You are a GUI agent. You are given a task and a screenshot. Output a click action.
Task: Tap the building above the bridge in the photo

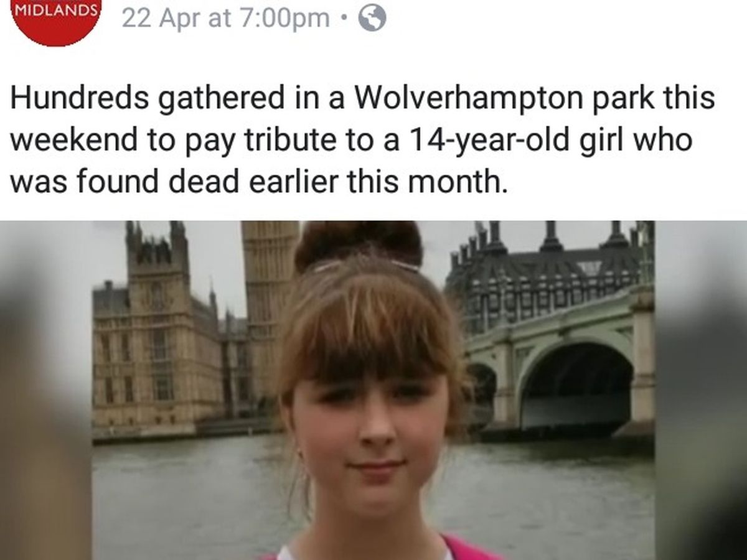pyautogui.click(x=548, y=280)
